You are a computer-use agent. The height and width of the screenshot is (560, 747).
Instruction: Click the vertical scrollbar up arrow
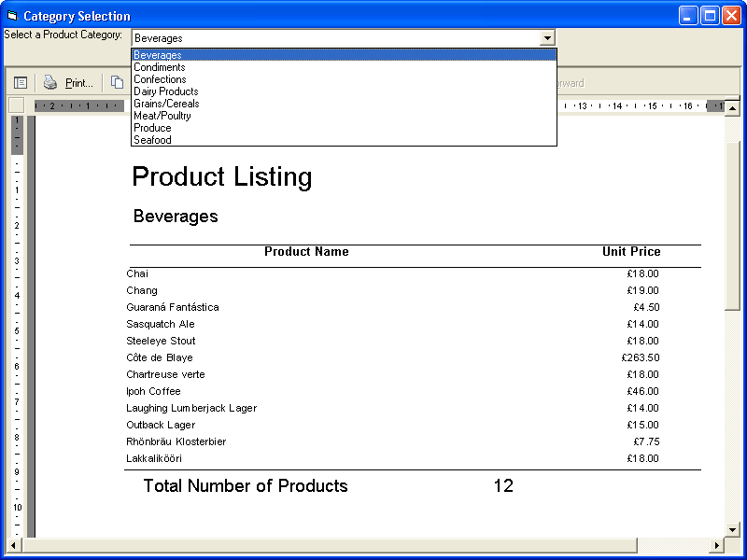point(732,108)
